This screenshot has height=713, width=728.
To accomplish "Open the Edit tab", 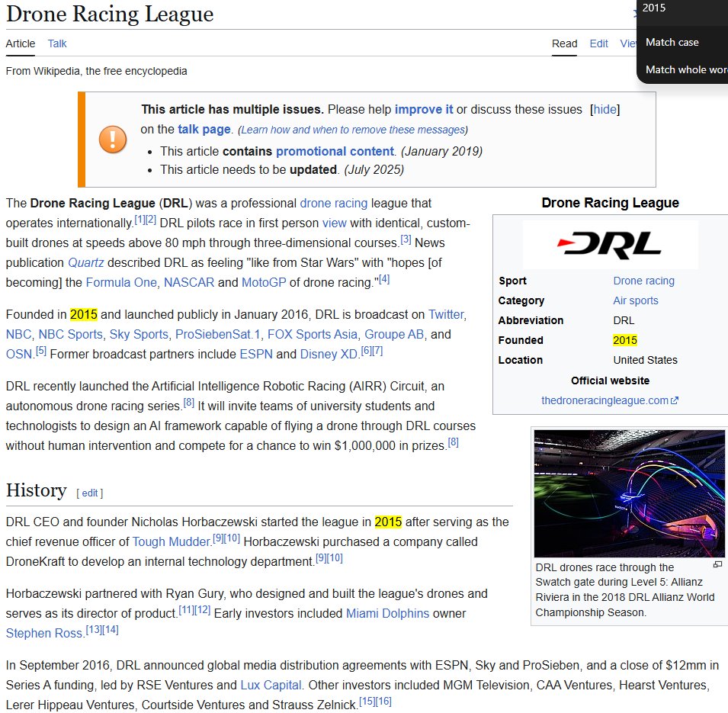I will click(598, 43).
